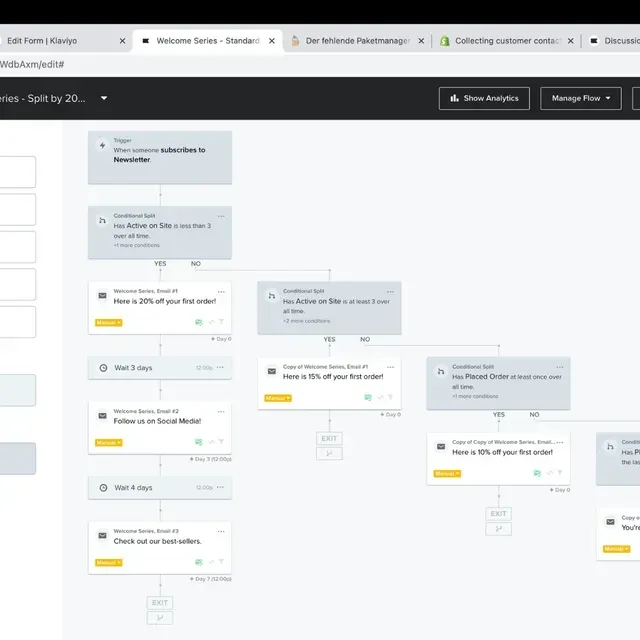The width and height of the screenshot is (640, 640).
Task: Open options menu on first Conditional Split
Action: (221, 216)
